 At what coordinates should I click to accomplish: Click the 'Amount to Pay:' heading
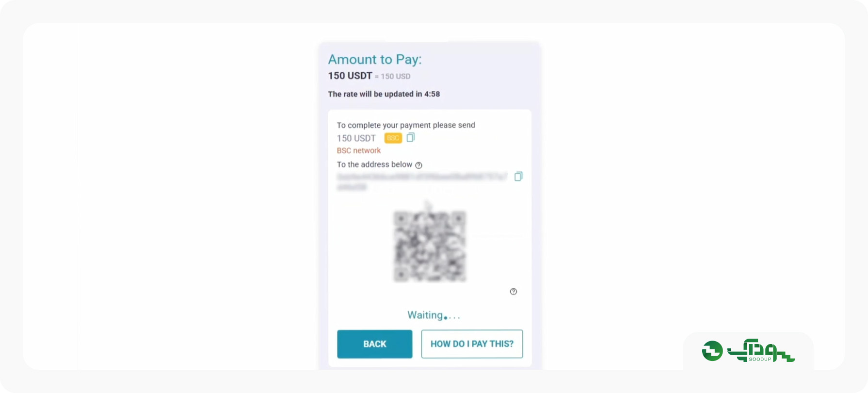coord(375,59)
